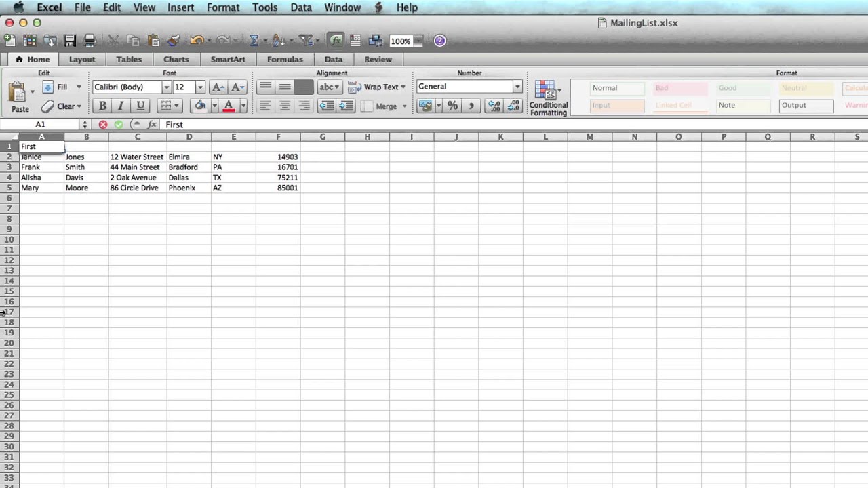Confirm cell entry green check icon
The height and width of the screenshot is (488, 868).
click(x=119, y=125)
